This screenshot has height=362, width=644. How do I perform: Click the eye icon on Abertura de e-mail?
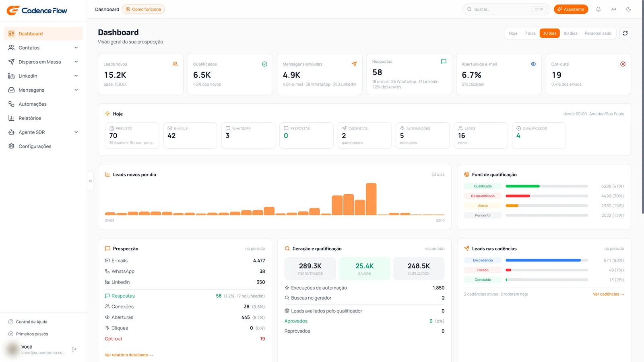click(533, 64)
